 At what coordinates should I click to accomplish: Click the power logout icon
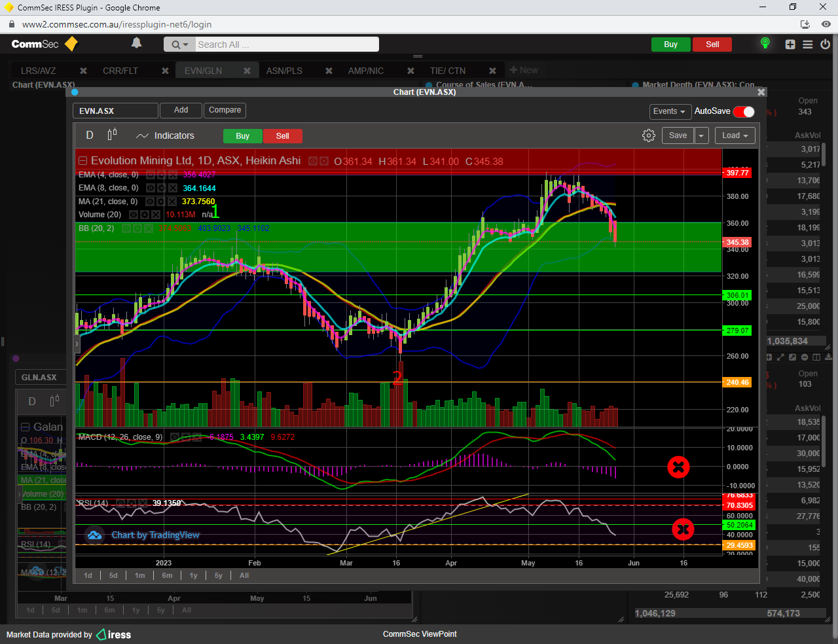(x=825, y=45)
